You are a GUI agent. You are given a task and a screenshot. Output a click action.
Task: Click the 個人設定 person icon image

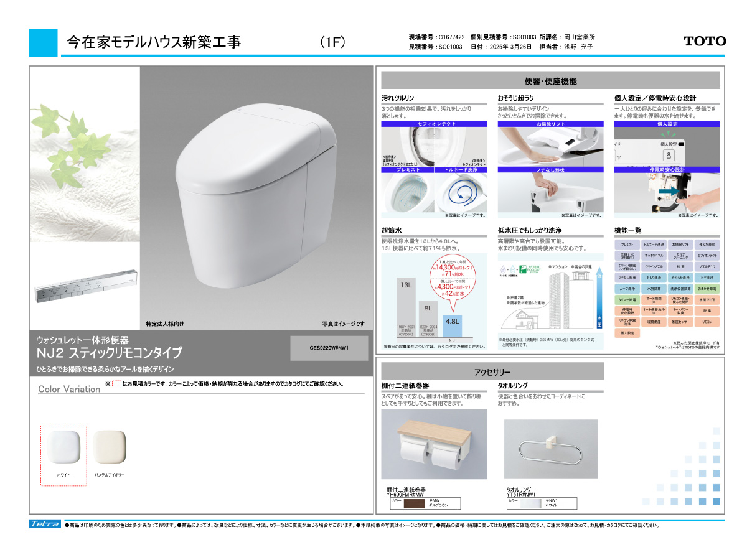coord(669,154)
